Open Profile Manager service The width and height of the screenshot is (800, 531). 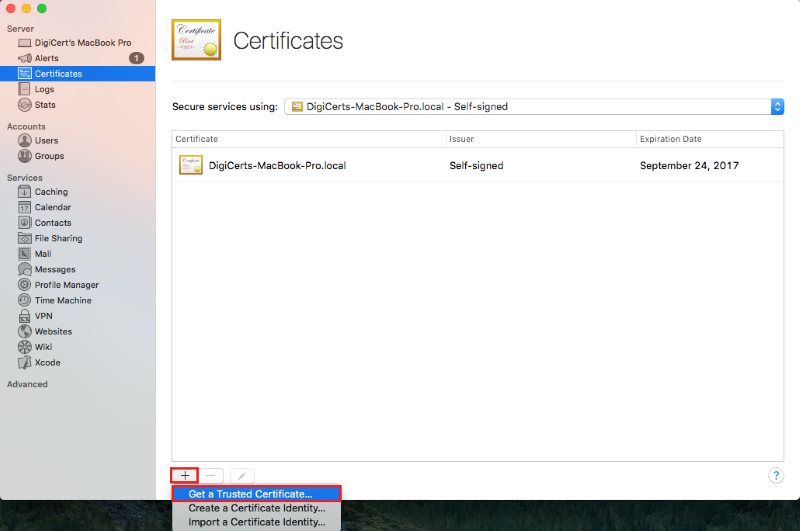(66, 285)
